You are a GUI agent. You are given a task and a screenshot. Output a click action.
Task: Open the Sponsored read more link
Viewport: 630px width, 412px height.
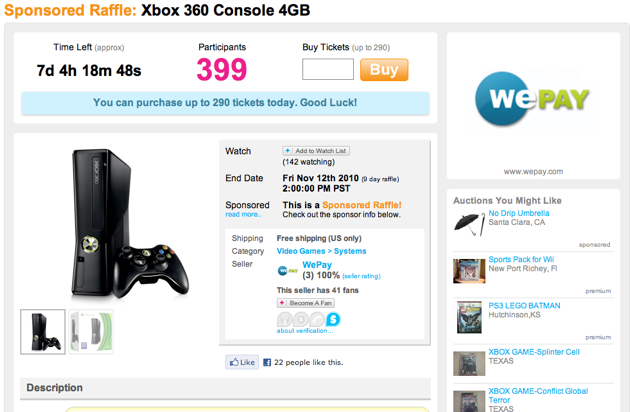243,215
